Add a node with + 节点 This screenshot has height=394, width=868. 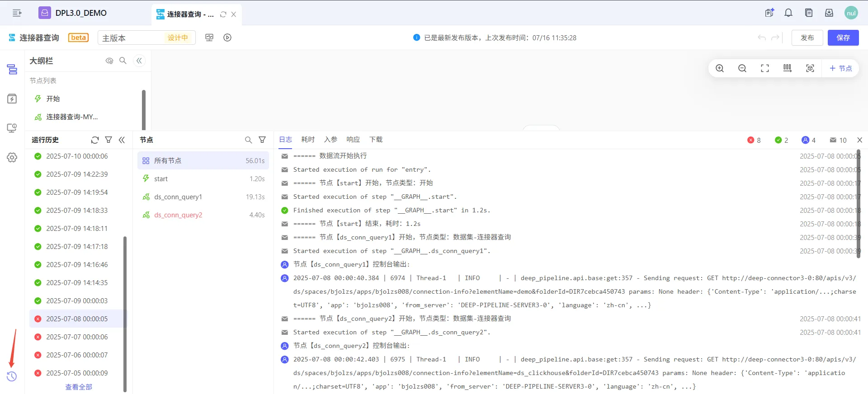(841, 68)
